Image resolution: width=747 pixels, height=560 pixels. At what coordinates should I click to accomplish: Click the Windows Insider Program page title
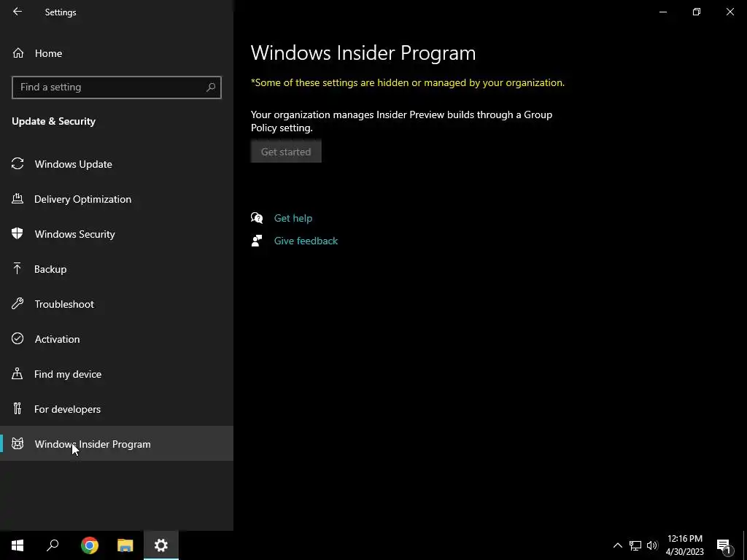coord(363,52)
